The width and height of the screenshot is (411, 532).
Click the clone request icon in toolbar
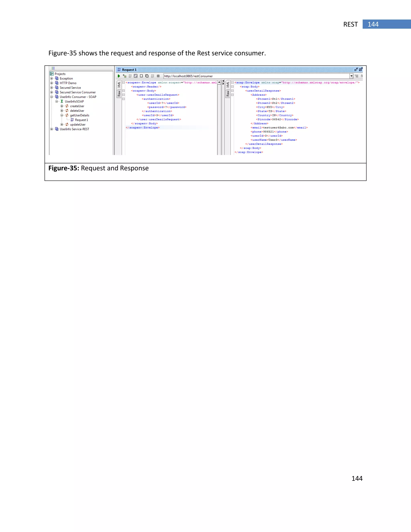tap(147, 76)
